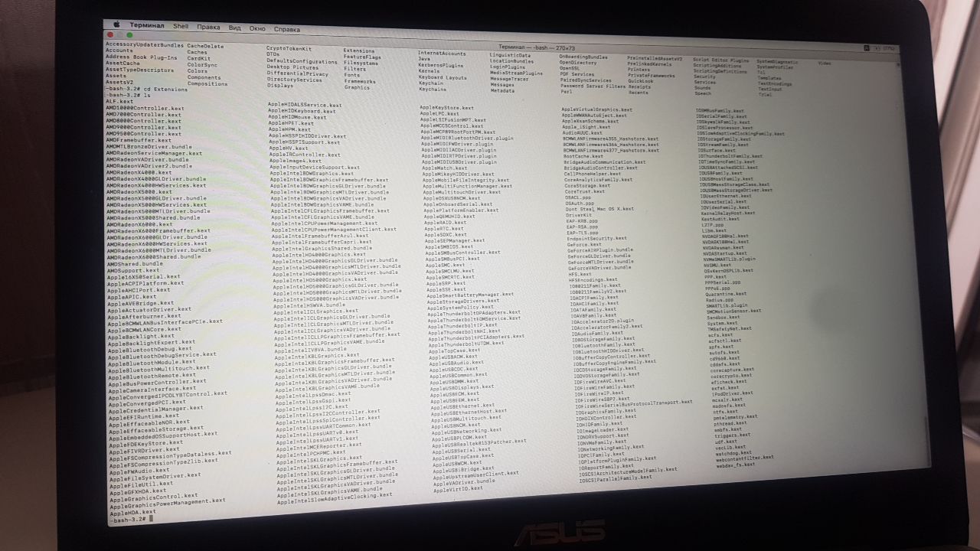Click 'AppleTopCase.kext' entry
980x551 pixels.
click(x=453, y=350)
